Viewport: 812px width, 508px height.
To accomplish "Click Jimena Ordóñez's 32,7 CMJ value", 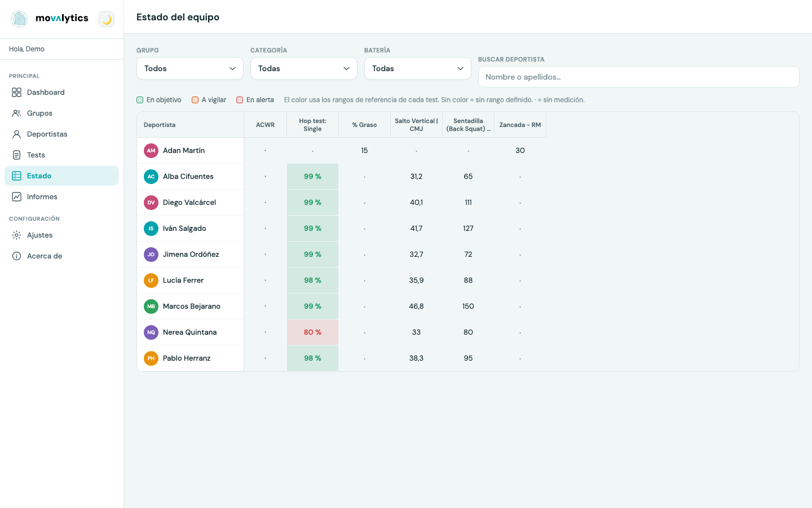I will pos(417,255).
